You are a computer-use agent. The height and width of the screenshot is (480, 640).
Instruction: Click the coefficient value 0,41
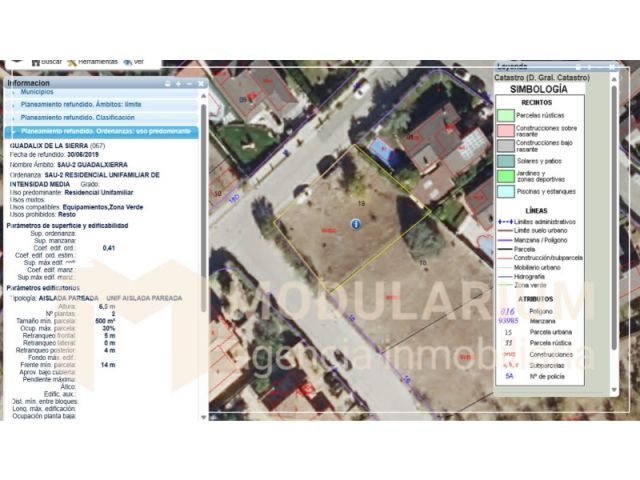click(x=109, y=248)
